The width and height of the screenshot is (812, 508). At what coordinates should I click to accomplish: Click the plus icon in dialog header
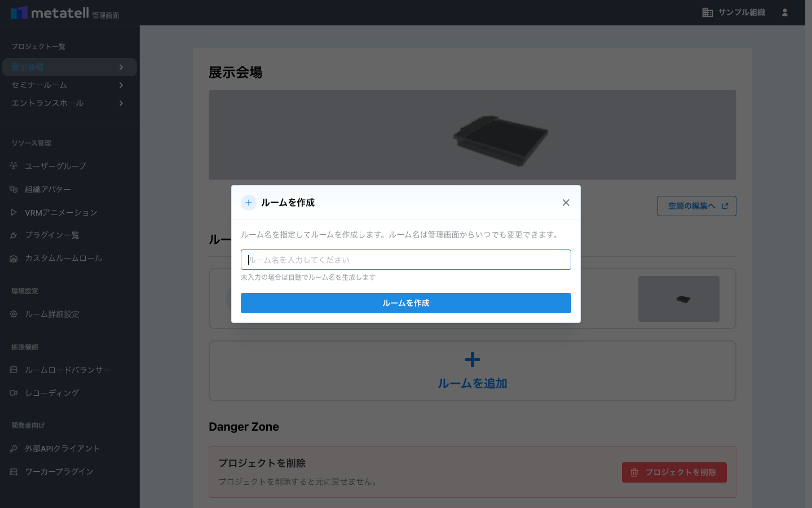[249, 203]
